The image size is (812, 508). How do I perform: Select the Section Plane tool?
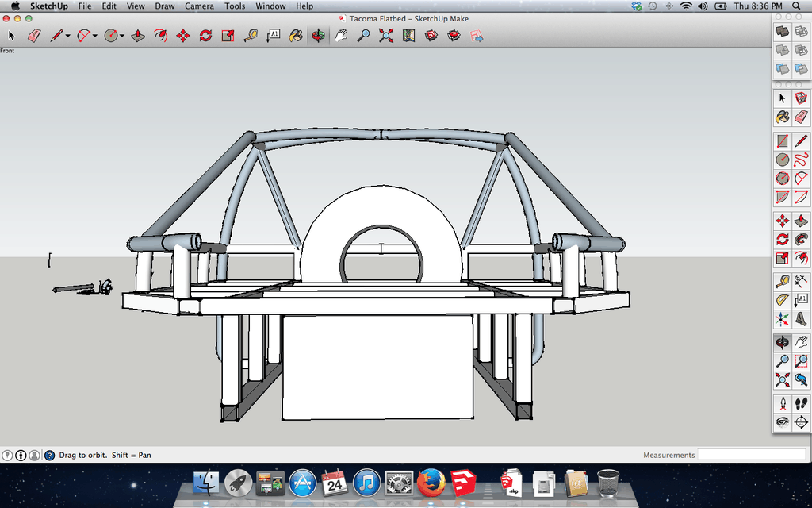pyautogui.click(x=801, y=422)
